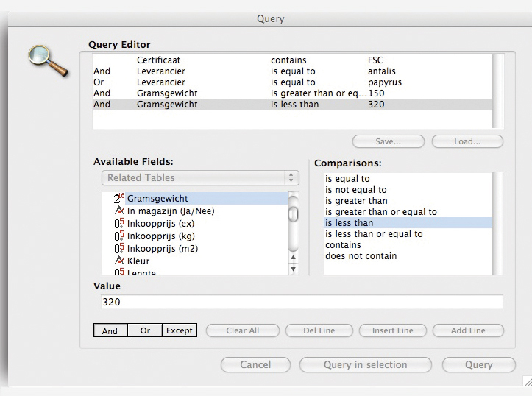Viewport: 532px width, 396px height.
Task: Cancel the query dialog
Action: tap(255, 365)
